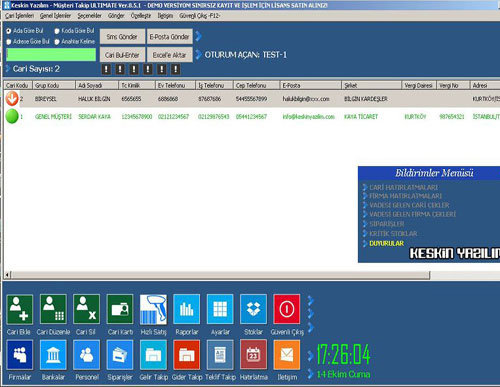This screenshot has width=500, height=387.
Task: Click the green search input field
Action: click(x=51, y=55)
